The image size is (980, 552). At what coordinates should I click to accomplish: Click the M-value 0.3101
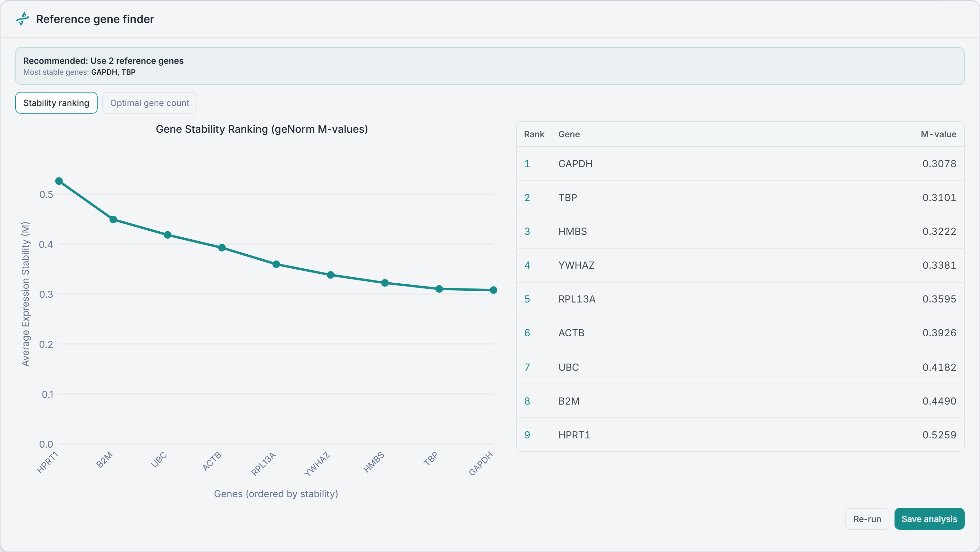click(939, 198)
